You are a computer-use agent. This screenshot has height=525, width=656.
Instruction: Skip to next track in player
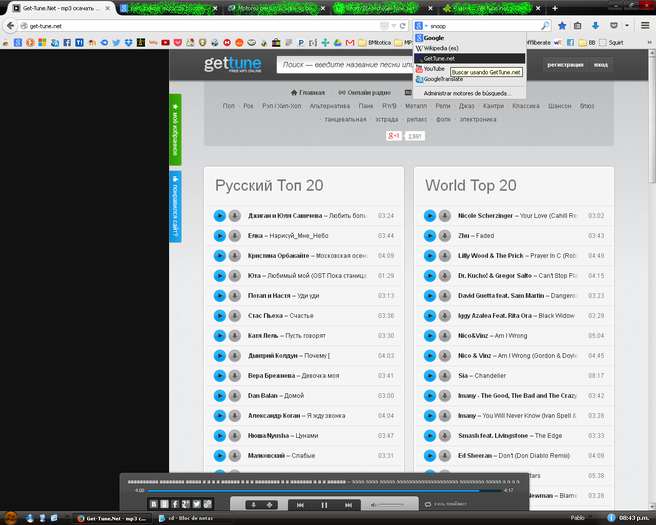(348, 505)
